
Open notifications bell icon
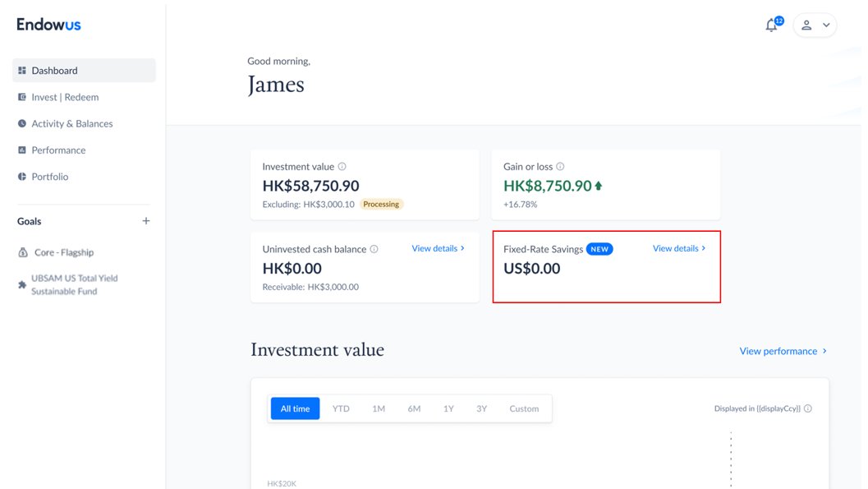pos(771,25)
